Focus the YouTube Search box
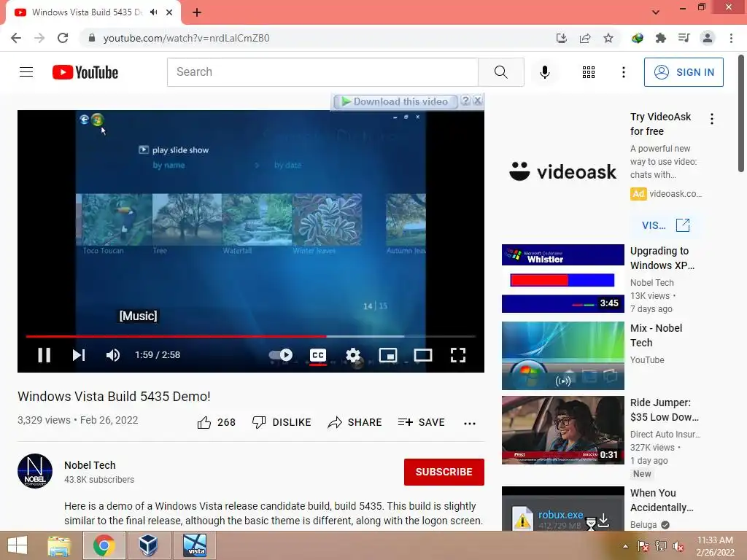747x560 pixels. tap(322, 72)
